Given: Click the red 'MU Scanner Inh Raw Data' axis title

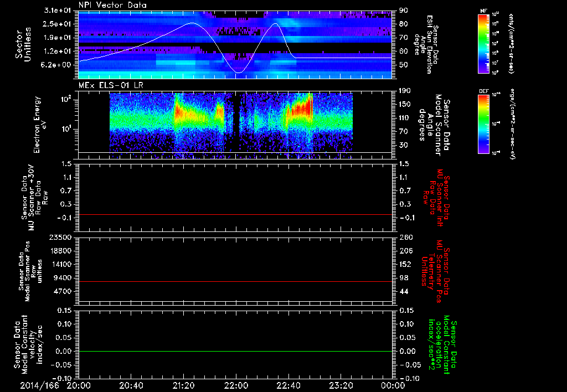Looking at the screenshot, I should click(x=436, y=198).
